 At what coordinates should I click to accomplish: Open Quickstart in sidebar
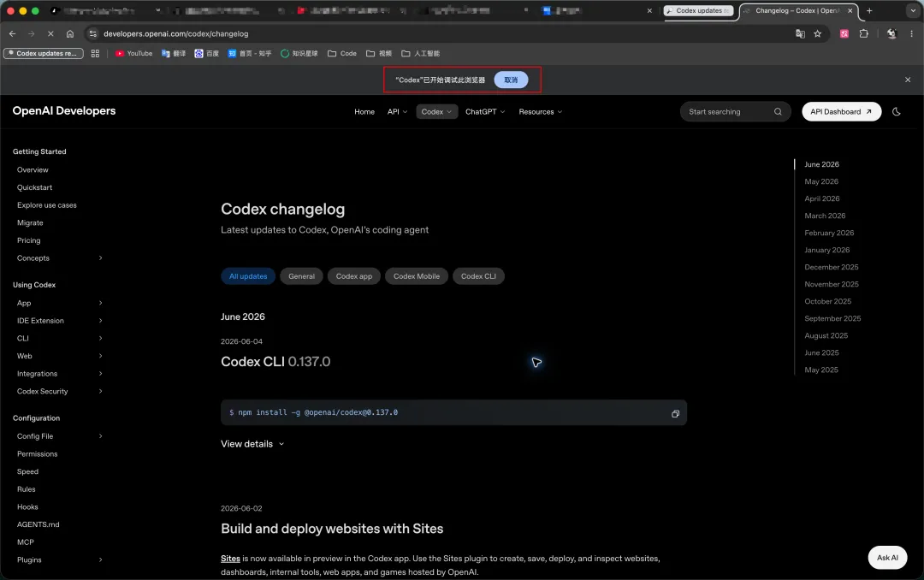(34, 187)
